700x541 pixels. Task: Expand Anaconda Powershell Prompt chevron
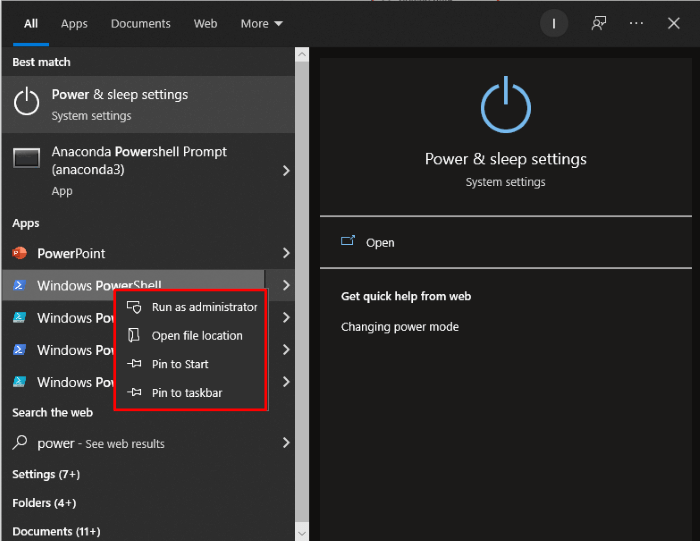click(x=286, y=171)
